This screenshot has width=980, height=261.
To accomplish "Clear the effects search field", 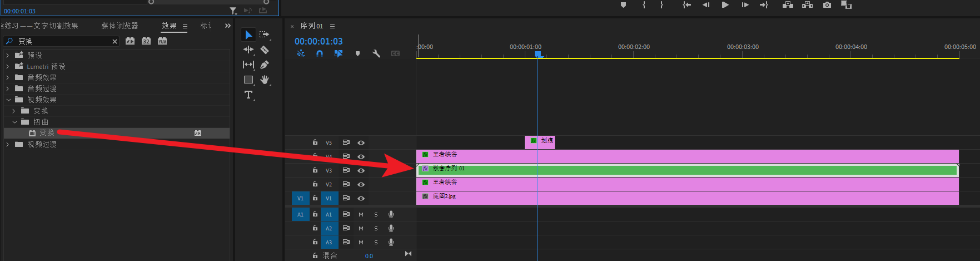I will (115, 42).
